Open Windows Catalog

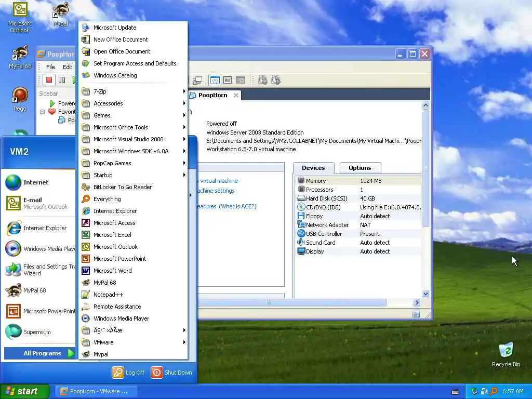point(133,75)
